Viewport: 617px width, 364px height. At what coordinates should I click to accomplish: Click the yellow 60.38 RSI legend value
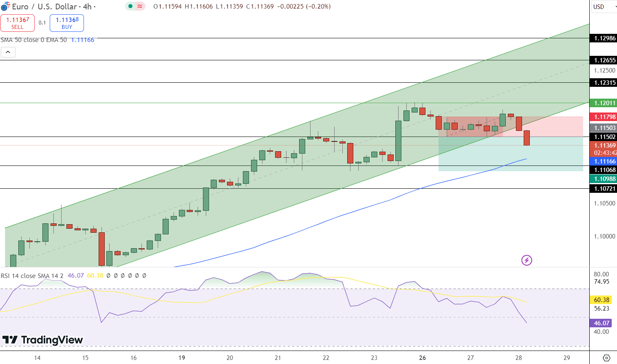[95, 276]
